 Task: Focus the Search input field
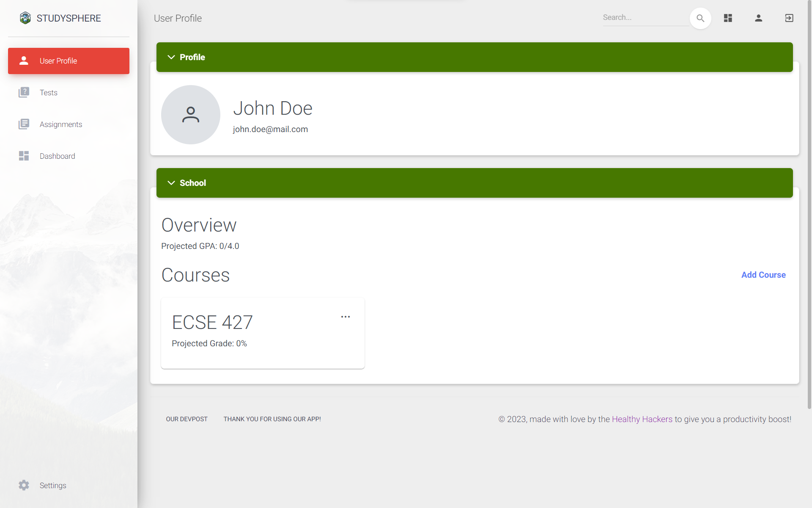(x=645, y=18)
